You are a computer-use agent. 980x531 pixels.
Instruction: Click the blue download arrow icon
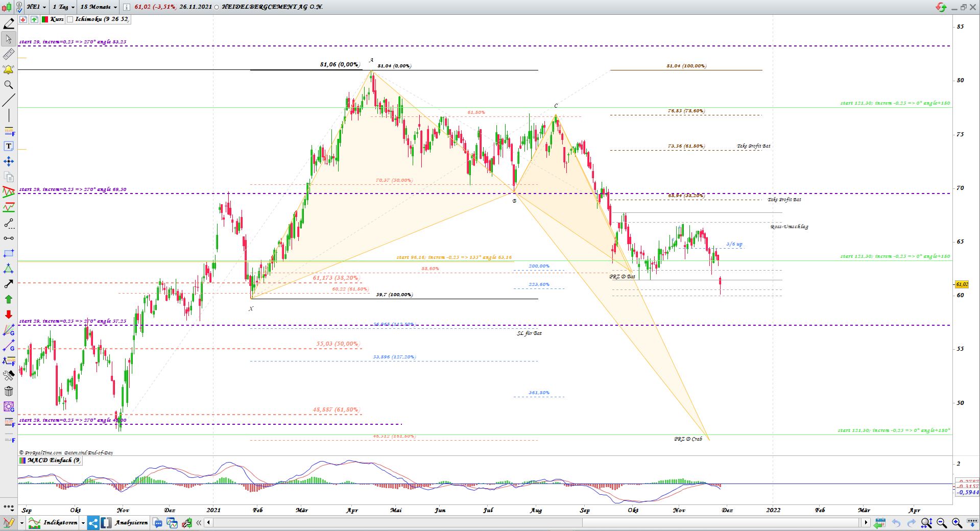pos(971,523)
